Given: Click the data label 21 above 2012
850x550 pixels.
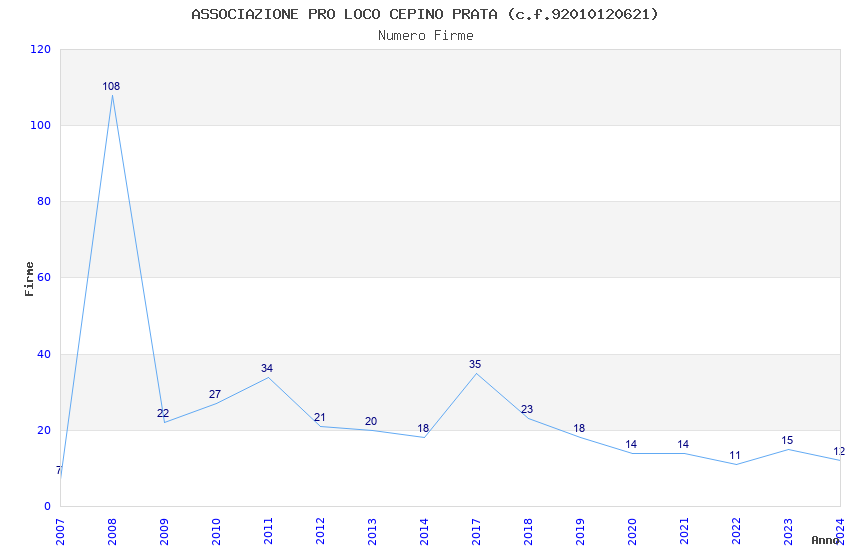Looking at the screenshot, I should 320,417.
